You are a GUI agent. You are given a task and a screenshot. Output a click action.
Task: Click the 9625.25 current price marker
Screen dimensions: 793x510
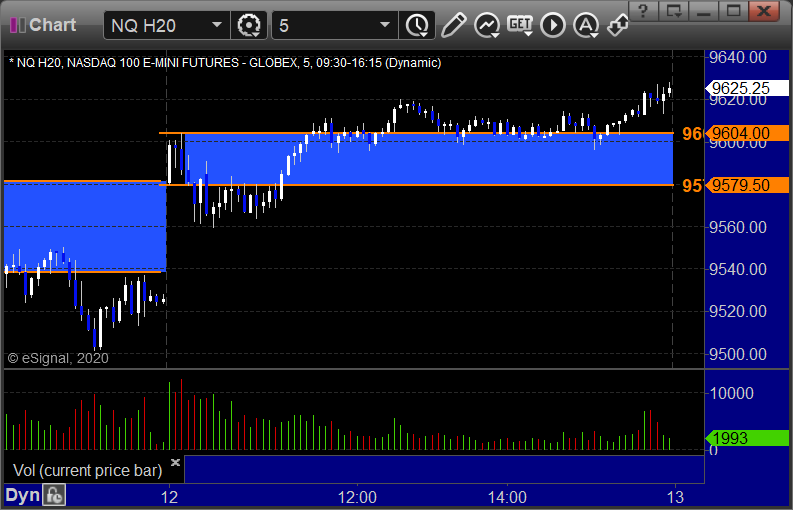(746, 88)
